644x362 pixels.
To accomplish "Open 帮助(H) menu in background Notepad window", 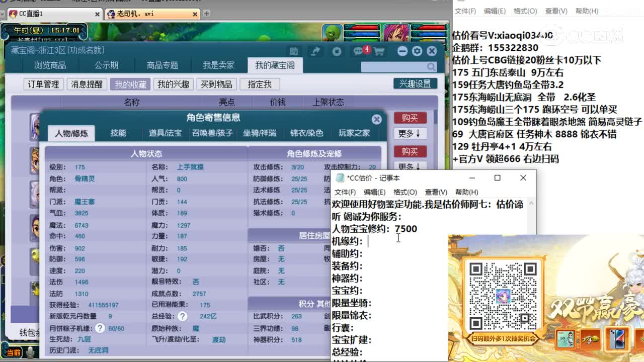I will (587, 11).
